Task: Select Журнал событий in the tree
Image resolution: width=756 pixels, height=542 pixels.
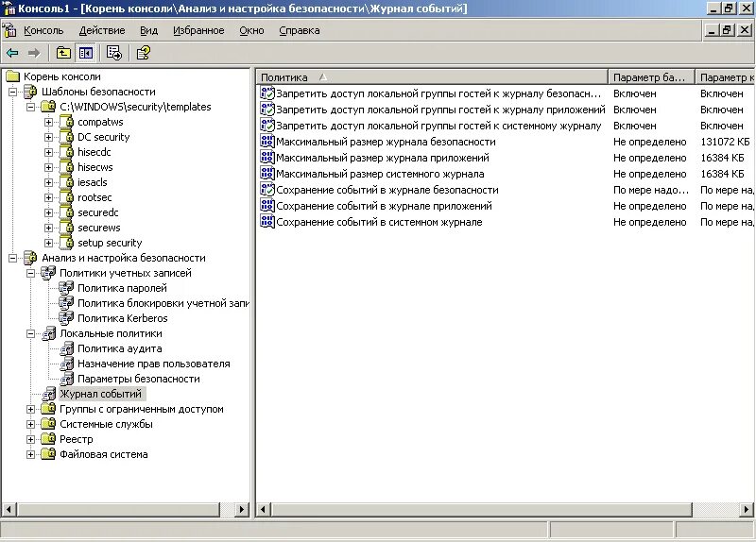Action: tap(100, 394)
